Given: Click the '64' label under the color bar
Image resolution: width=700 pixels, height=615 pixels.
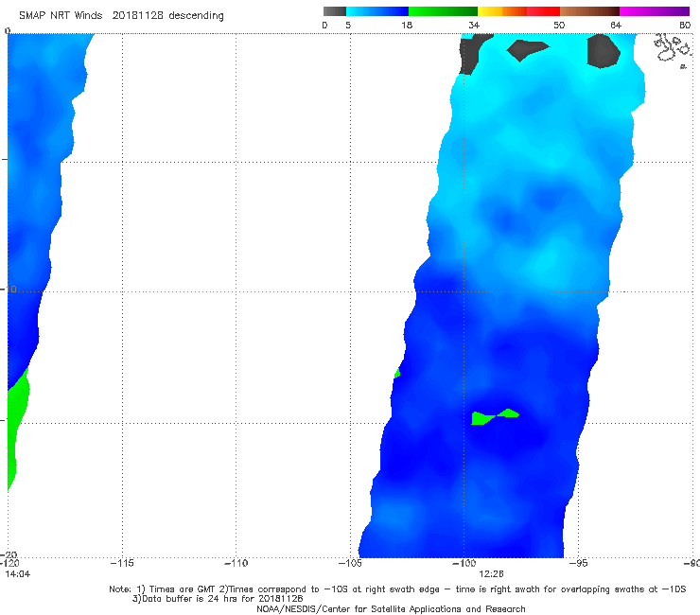Looking at the screenshot, I should [616, 26].
